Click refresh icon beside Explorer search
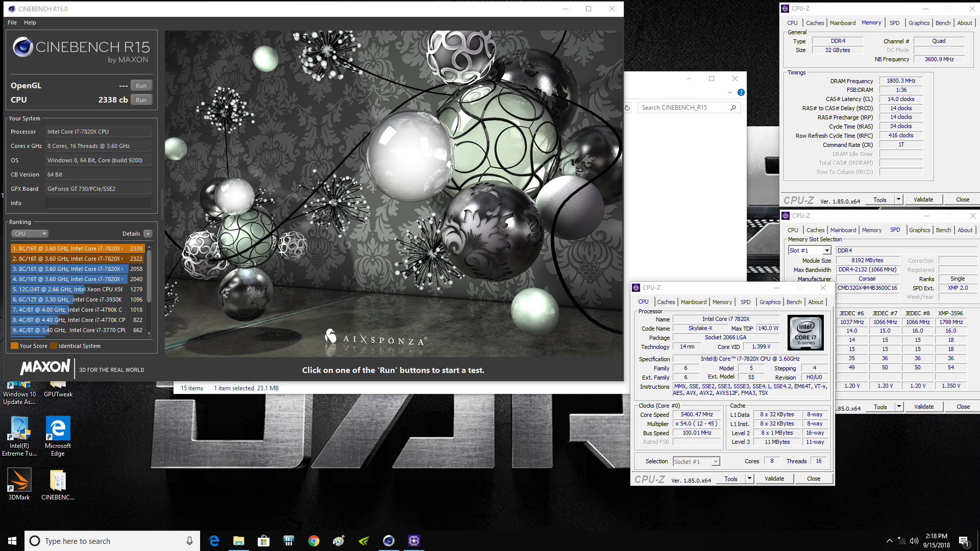This screenshot has height=551, width=980. tap(627, 108)
